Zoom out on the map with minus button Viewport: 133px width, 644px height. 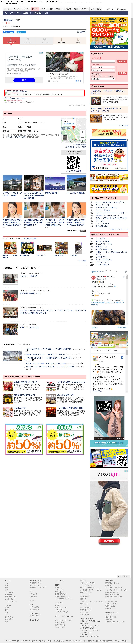point(82,137)
